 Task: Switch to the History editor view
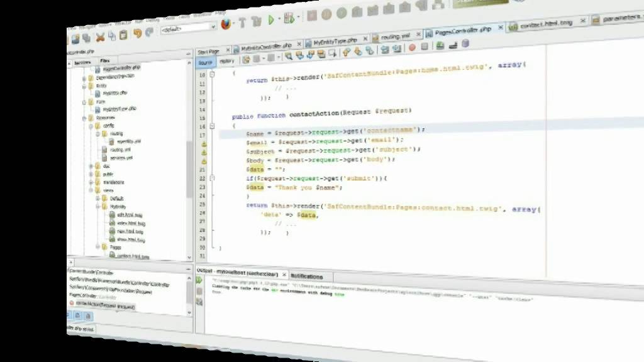[x=226, y=61]
